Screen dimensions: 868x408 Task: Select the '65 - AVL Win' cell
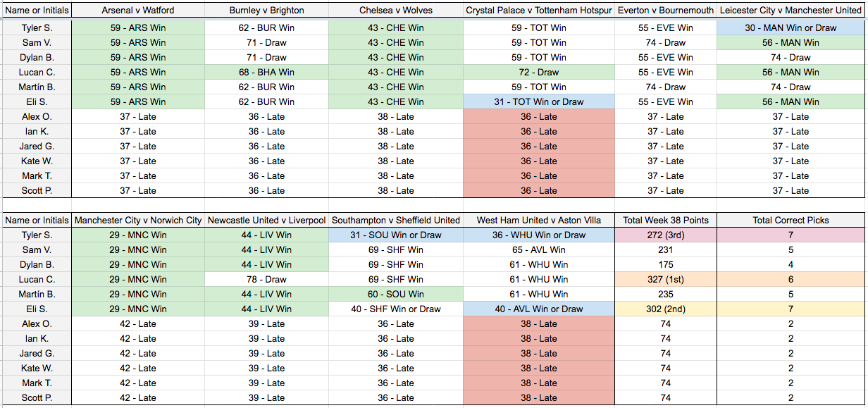tap(539, 249)
